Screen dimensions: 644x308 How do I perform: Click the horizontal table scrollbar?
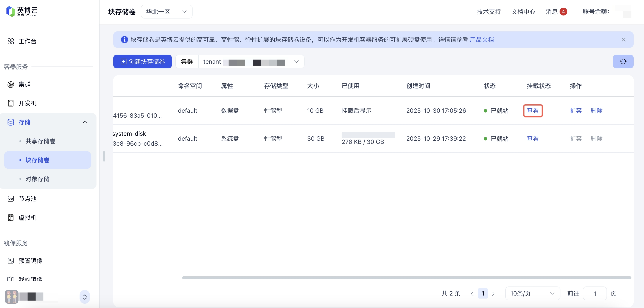click(x=406, y=277)
